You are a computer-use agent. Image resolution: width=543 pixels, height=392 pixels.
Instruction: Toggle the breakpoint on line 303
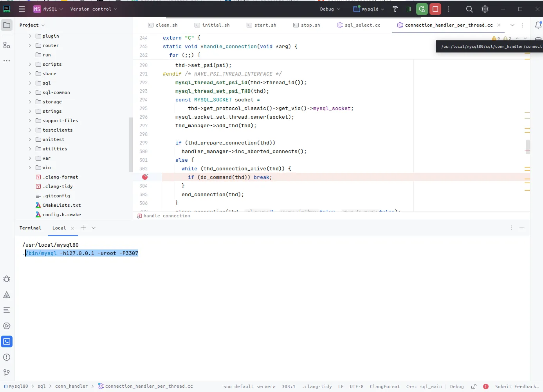click(x=145, y=177)
